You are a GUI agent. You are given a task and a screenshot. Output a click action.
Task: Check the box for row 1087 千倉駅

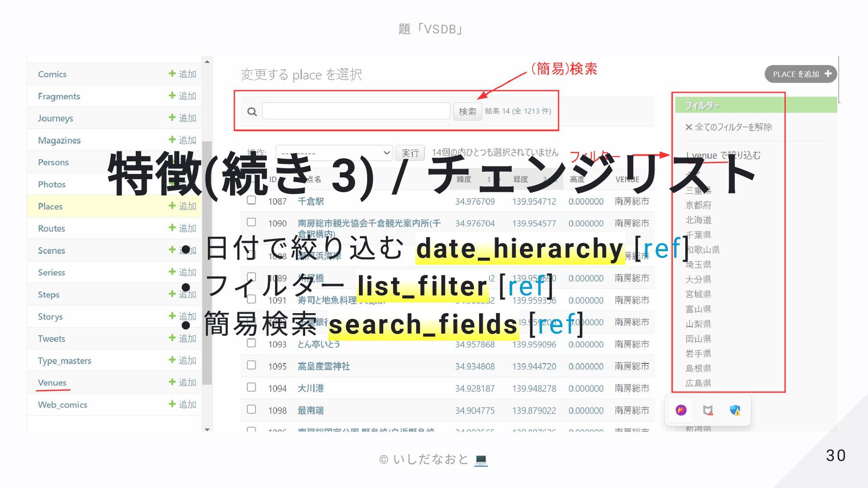(251, 201)
